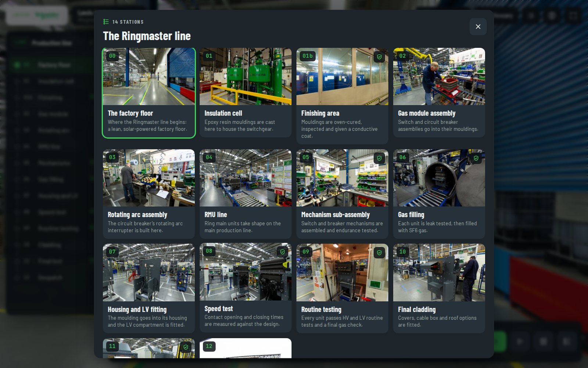The image size is (588, 368).
Task: Click the shield badge on Speed test
Action: [282, 252]
